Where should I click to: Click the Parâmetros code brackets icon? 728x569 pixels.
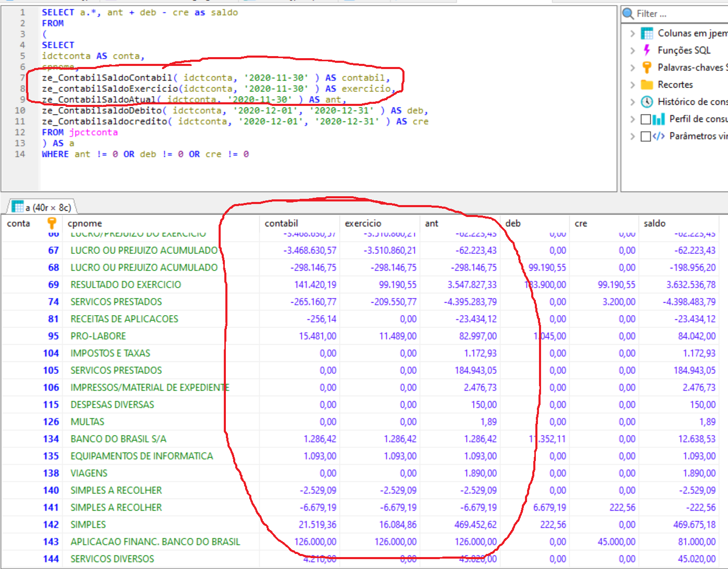tap(659, 136)
